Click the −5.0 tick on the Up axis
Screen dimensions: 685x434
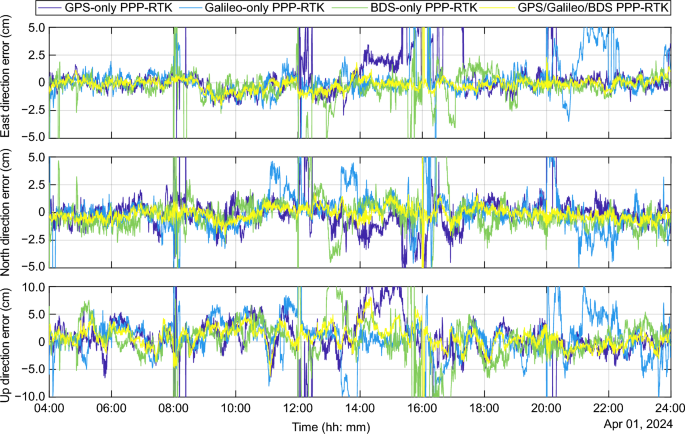point(34,369)
